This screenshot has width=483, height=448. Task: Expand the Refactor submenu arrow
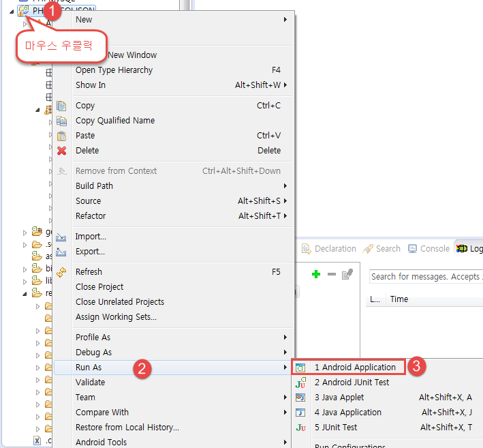click(285, 216)
